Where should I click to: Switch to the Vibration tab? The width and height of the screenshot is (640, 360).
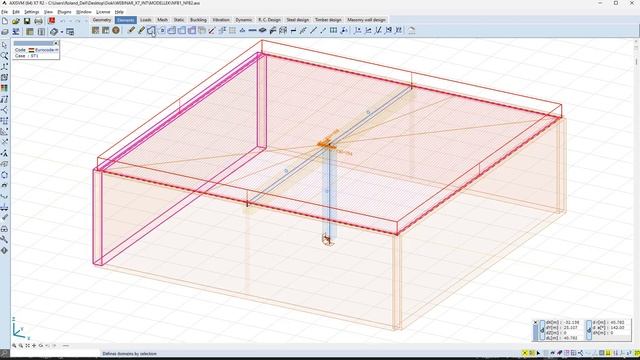(221, 20)
